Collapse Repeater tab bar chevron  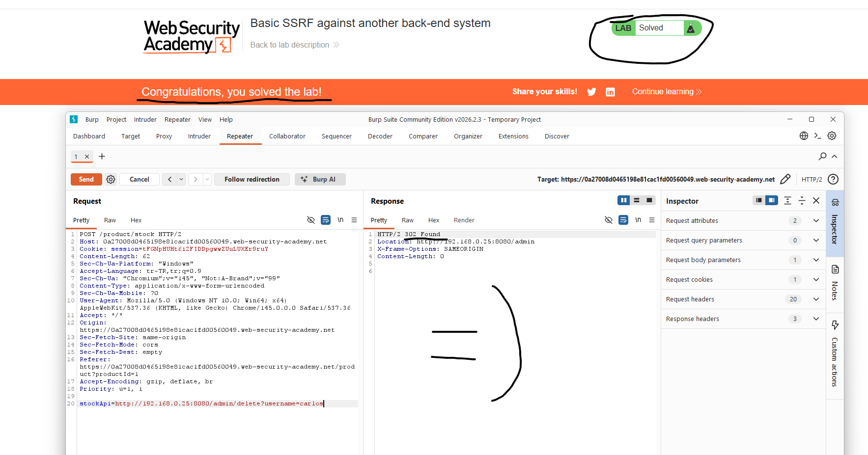pos(834,157)
